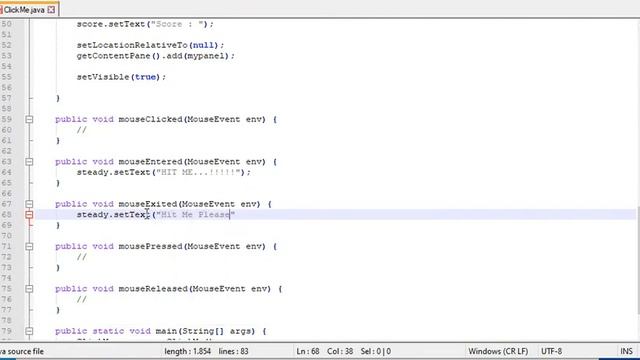640x360 pixels.
Task: Click line number 75 in margin
Action: [x=7, y=289]
